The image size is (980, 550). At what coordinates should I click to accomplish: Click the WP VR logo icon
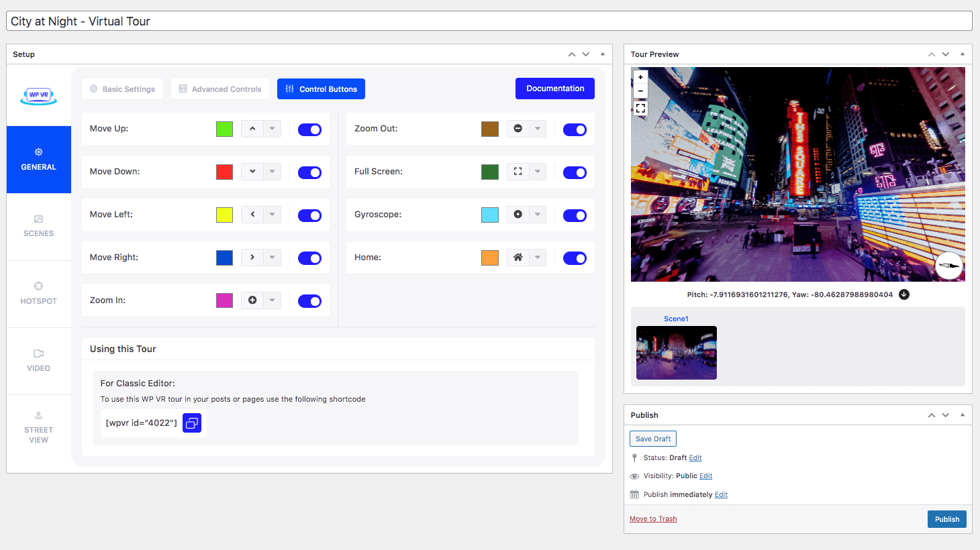point(39,95)
